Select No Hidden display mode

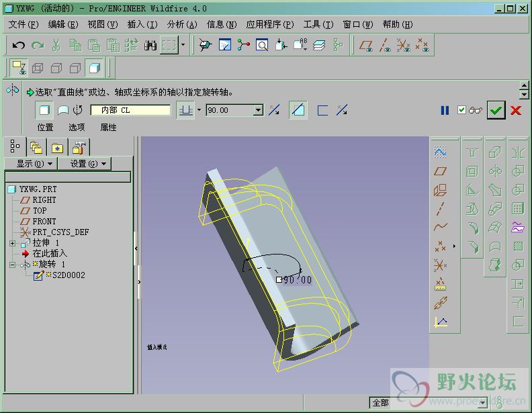[75, 68]
